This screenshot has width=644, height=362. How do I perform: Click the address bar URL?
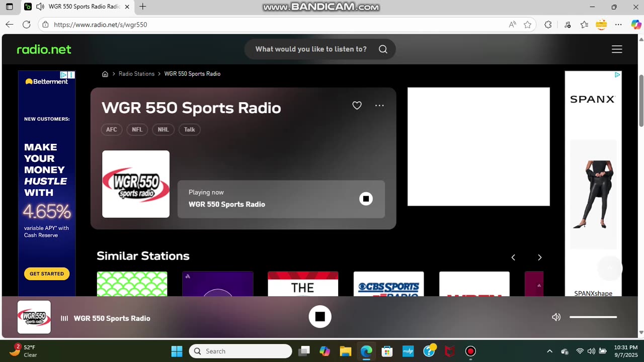(100, 25)
